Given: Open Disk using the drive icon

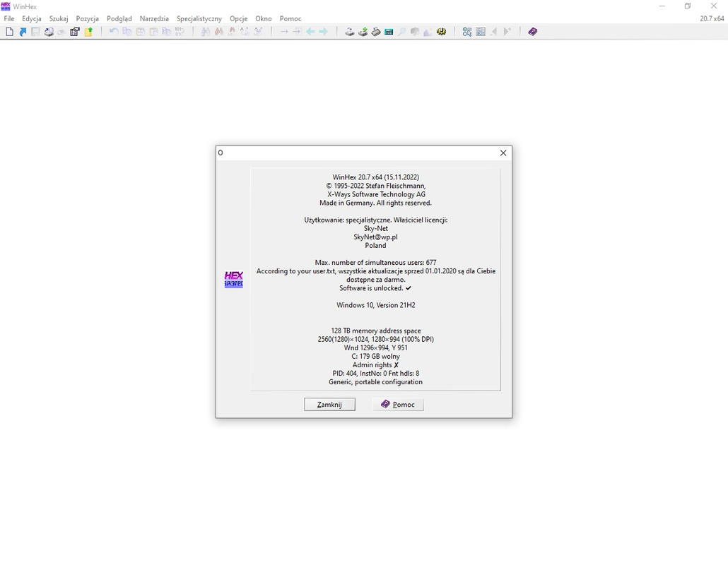Looking at the screenshot, I should 350,32.
